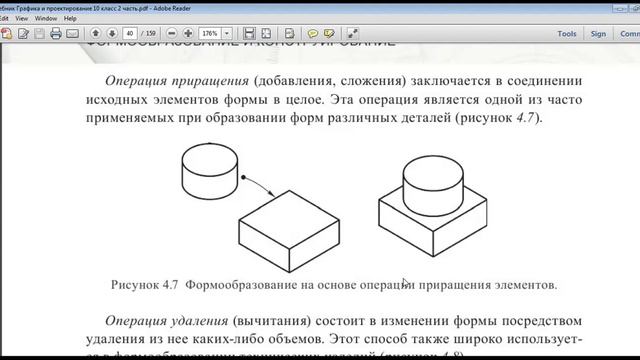Click the read mode page icon
This screenshot has width=640, height=360.
[289, 33]
